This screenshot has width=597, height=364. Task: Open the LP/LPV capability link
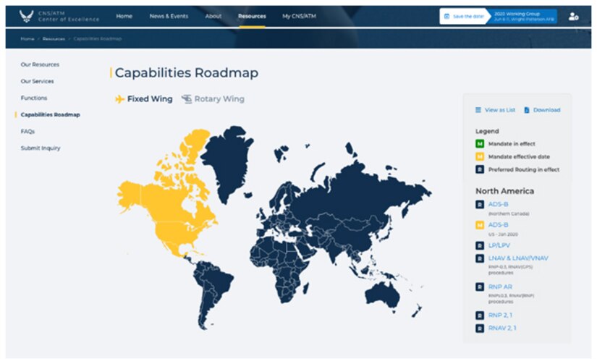(x=499, y=245)
